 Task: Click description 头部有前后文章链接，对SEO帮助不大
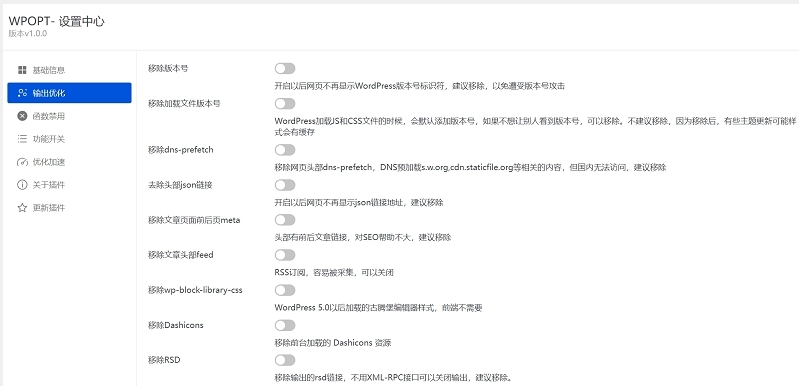click(363, 237)
